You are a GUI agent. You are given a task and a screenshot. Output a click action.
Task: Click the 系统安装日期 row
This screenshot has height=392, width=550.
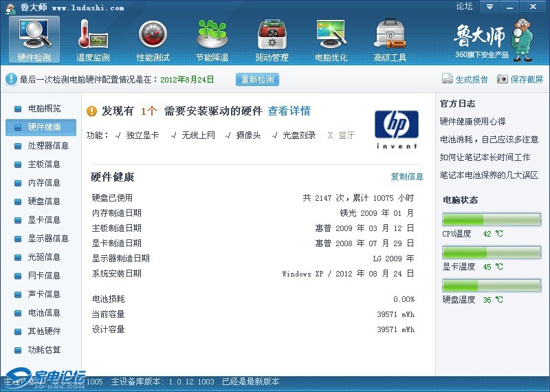253,274
